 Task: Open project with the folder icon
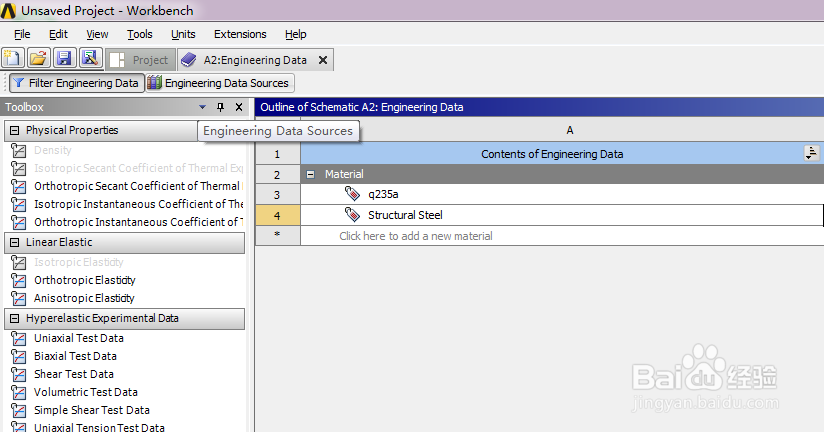click(x=38, y=58)
